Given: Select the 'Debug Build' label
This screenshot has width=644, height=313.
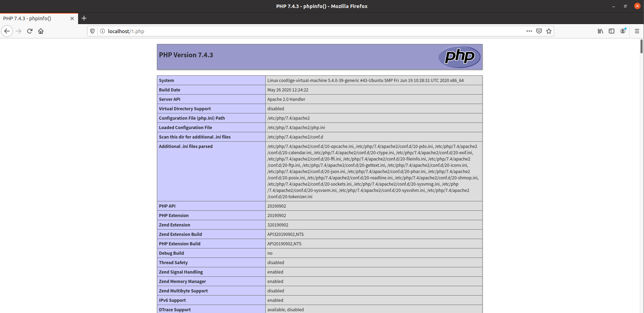Looking at the screenshot, I should tap(171, 253).
